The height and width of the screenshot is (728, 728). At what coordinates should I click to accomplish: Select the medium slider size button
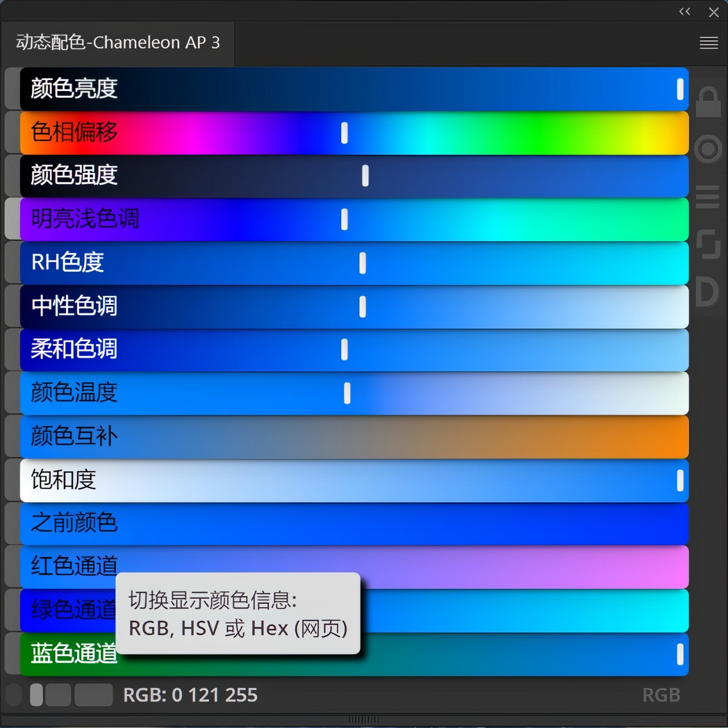(58, 695)
